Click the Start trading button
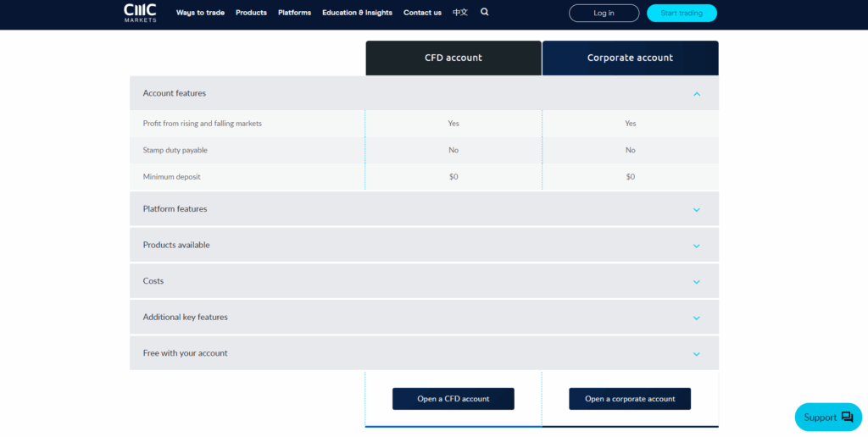This screenshot has width=868, height=437. pos(682,13)
